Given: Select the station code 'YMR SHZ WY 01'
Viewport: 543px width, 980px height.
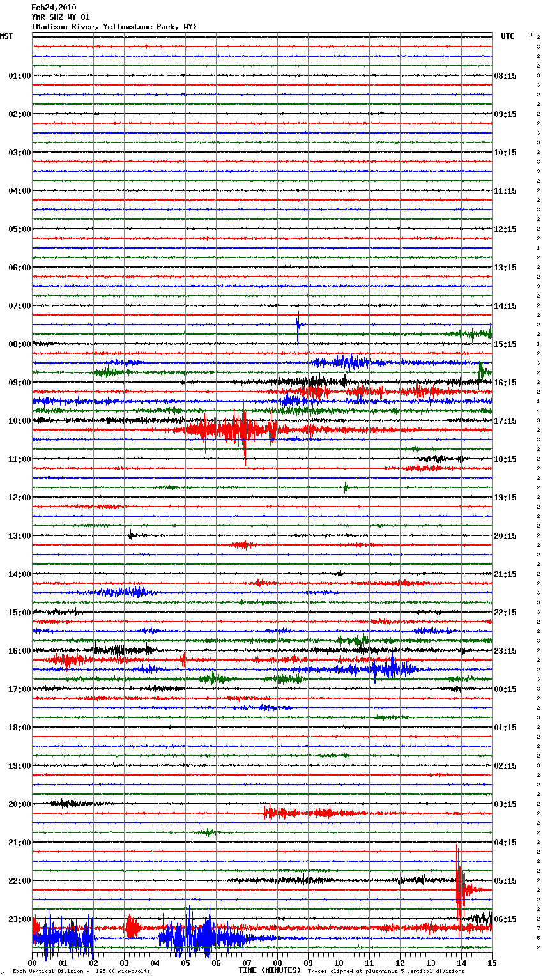Looking at the screenshot, I should tap(61, 17).
